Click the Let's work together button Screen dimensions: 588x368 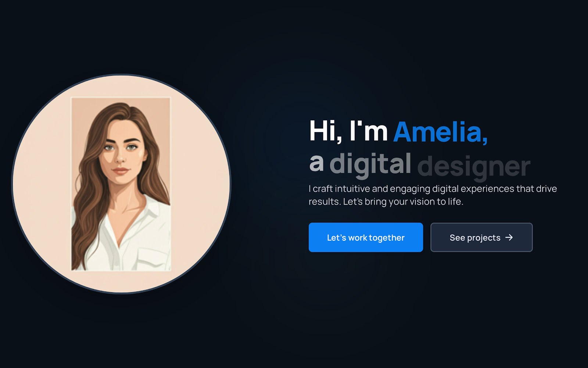(366, 237)
